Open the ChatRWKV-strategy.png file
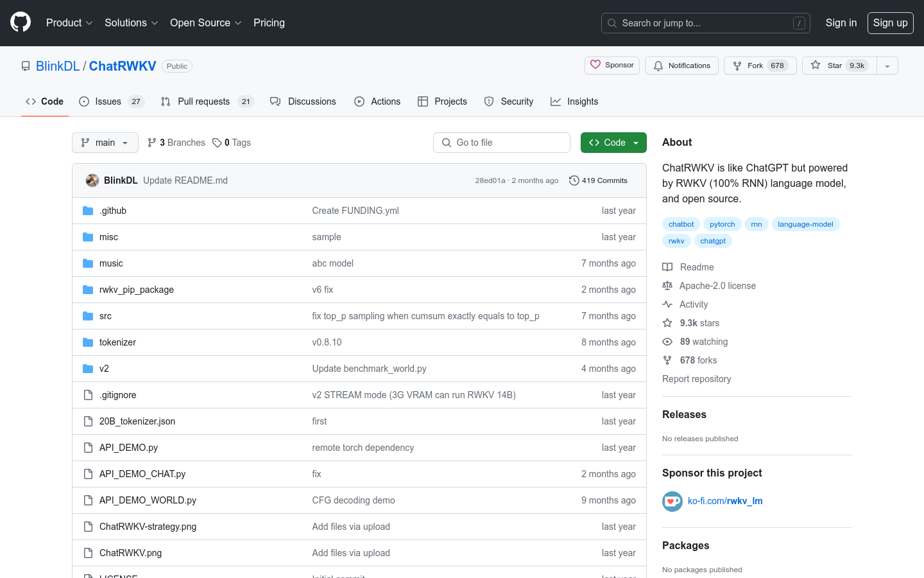Screen dimensions: 924x578 (x=148, y=527)
